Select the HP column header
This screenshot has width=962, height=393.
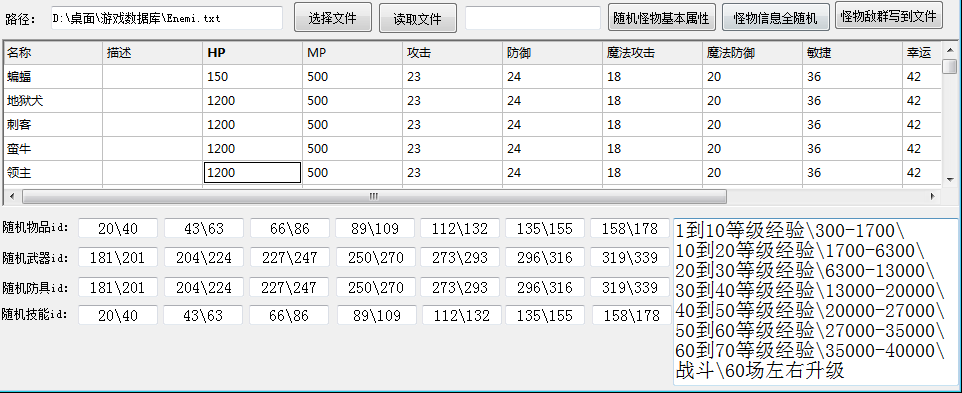pyautogui.click(x=252, y=53)
